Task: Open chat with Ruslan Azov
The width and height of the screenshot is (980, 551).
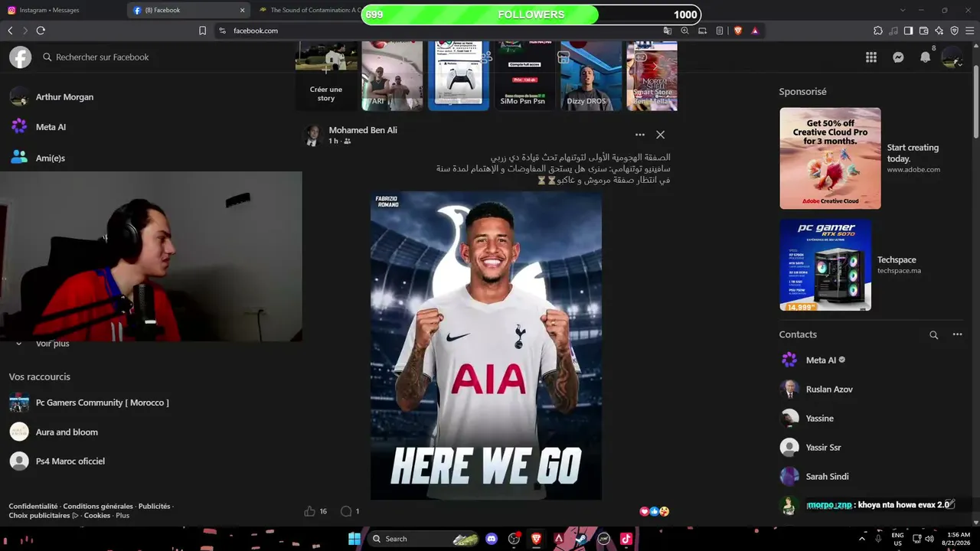Action: coord(816,390)
